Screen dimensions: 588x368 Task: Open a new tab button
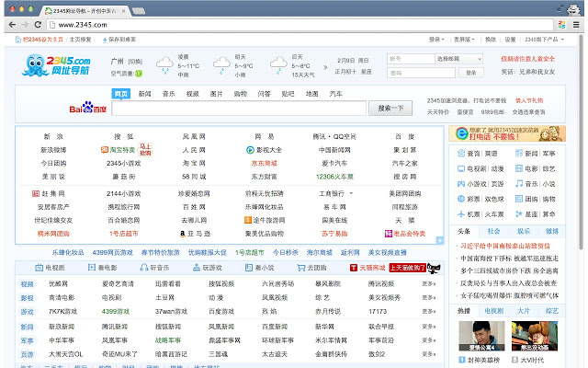pos(139,11)
